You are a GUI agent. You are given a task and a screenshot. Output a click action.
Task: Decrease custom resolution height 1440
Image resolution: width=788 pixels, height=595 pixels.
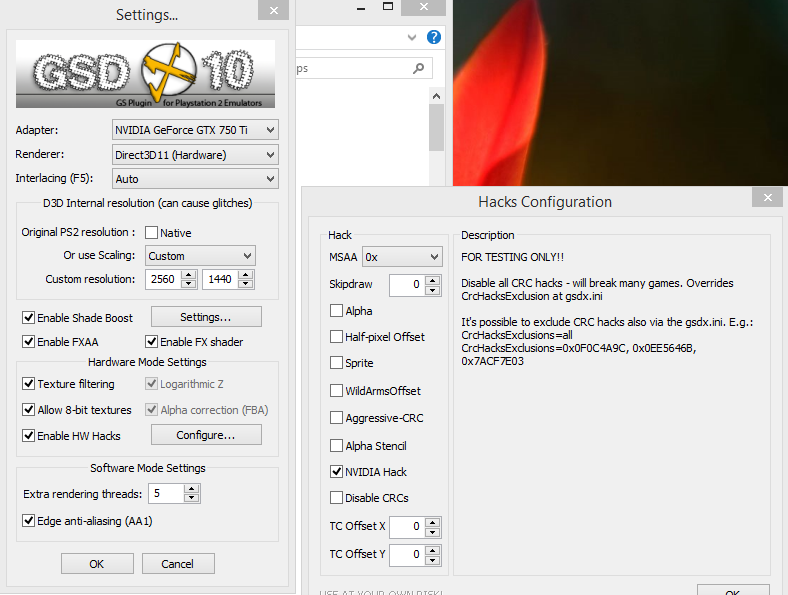click(246, 284)
